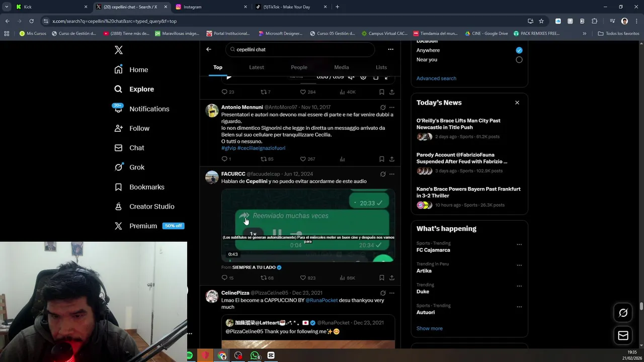Click the X logo in sidebar

pyautogui.click(x=119, y=50)
